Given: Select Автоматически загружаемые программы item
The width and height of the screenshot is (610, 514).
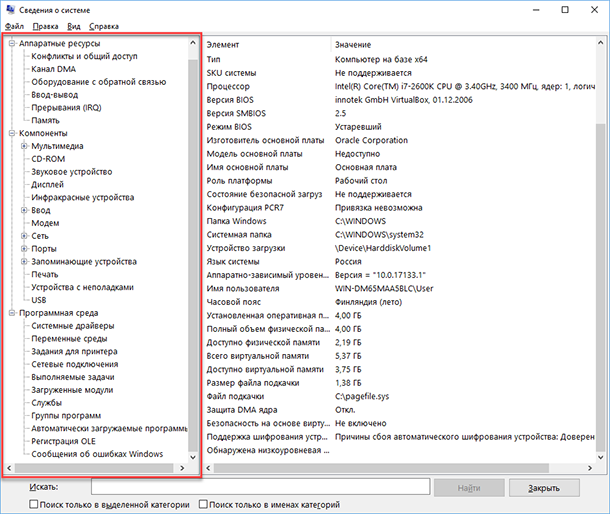Looking at the screenshot, I should pos(109,428).
